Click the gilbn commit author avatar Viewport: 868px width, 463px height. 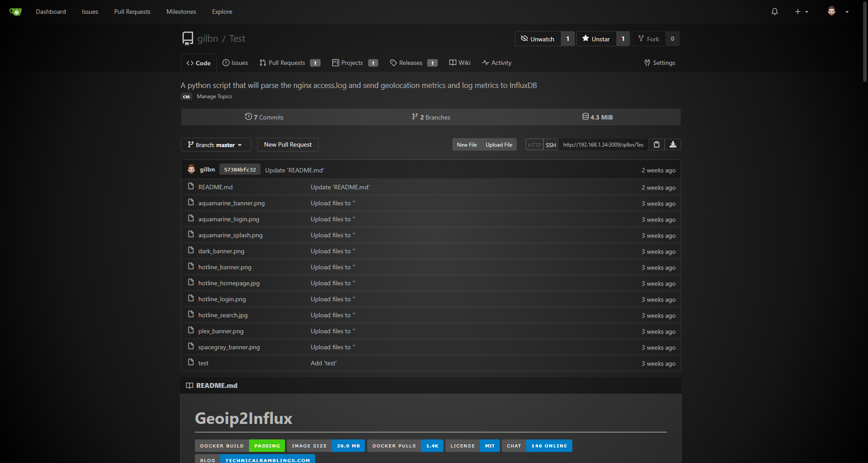(x=191, y=169)
